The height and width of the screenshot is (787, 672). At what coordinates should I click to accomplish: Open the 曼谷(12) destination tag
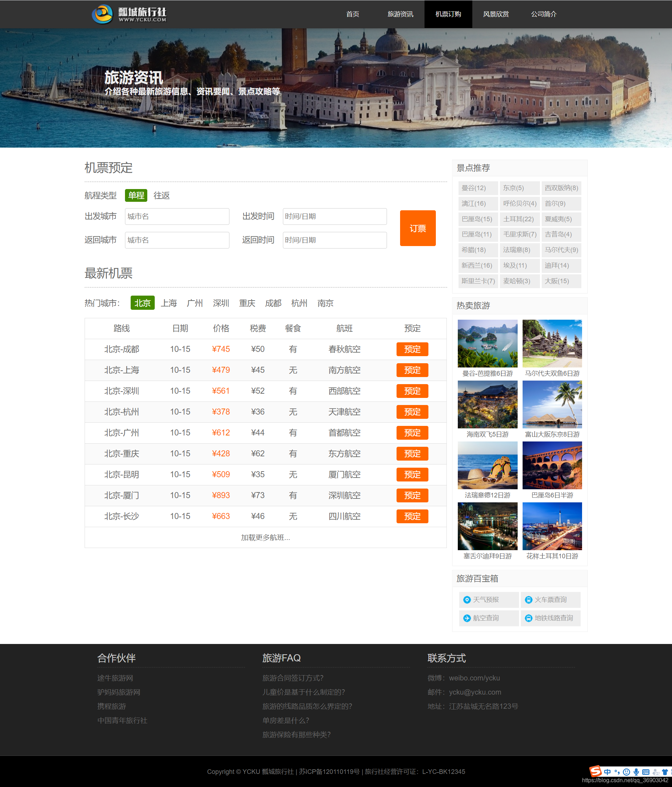(x=478, y=188)
